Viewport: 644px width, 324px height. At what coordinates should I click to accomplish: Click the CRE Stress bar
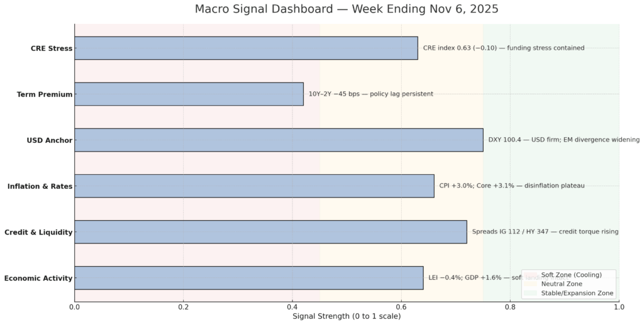click(x=246, y=48)
